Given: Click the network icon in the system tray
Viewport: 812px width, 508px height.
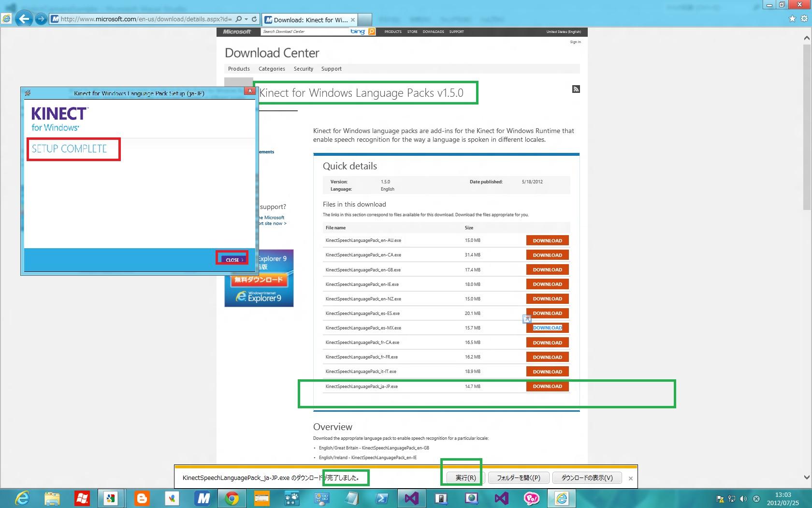Looking at the screenshot, I should point(732,499).
